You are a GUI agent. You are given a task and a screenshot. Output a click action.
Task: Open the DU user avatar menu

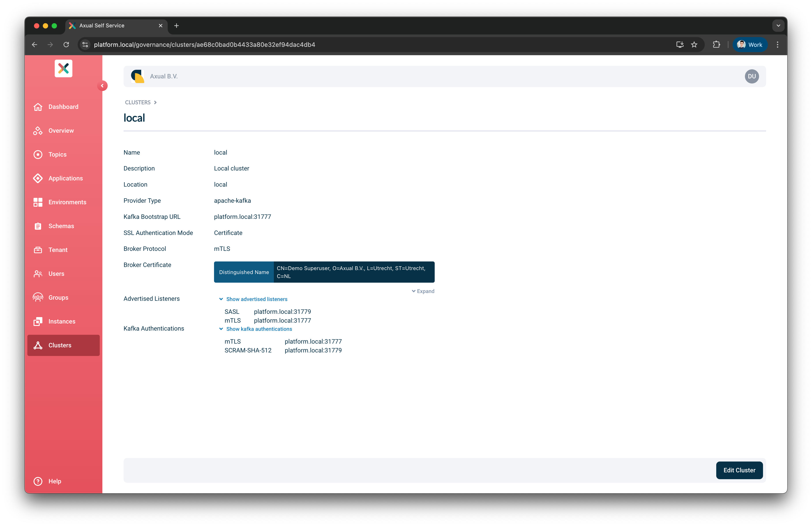click(752, 76)
